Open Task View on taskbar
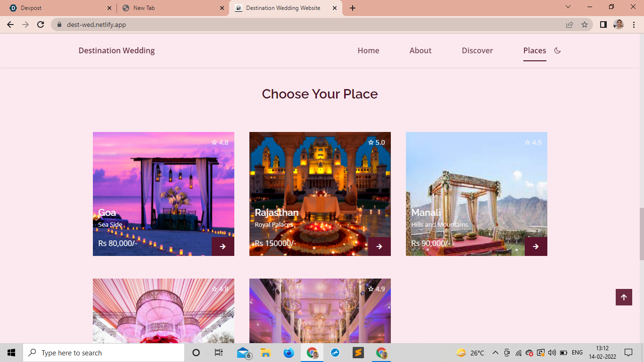 218,353
